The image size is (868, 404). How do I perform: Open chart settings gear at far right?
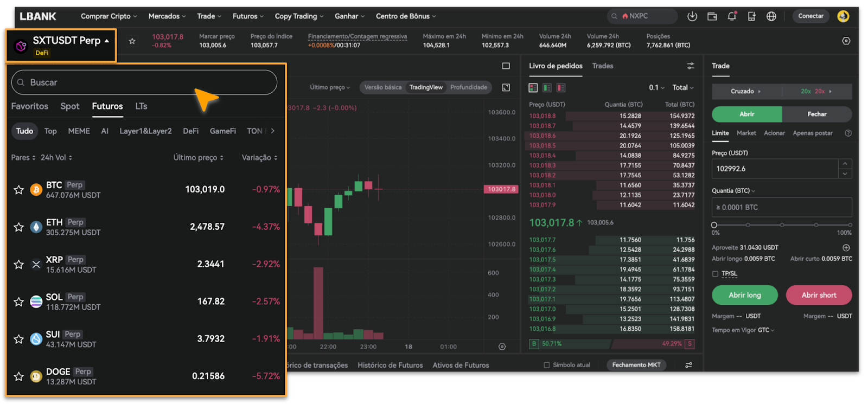[846, 41]
